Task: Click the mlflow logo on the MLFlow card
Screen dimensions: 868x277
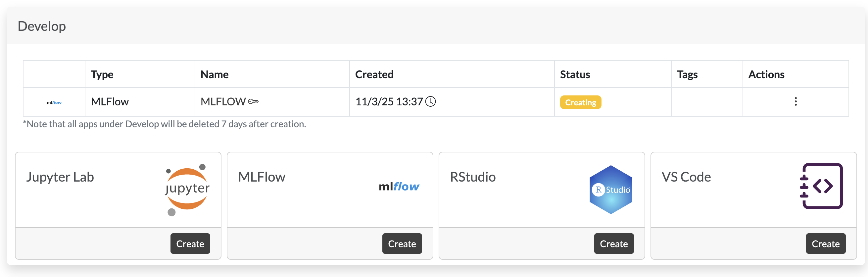Action: coord(399,187)
